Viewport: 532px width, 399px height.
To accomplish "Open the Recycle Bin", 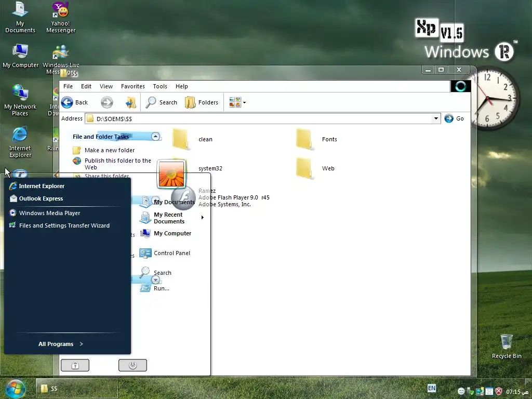I will (x=507, y=346).
